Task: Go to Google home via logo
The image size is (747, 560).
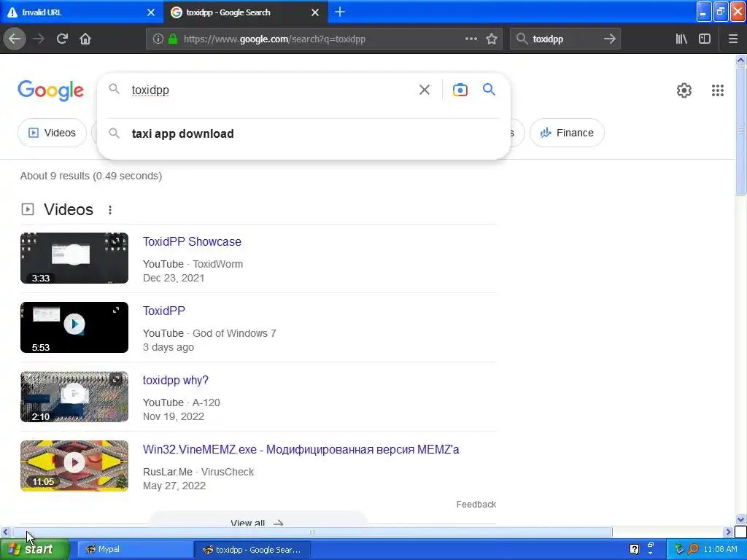Action: point(50,90)
